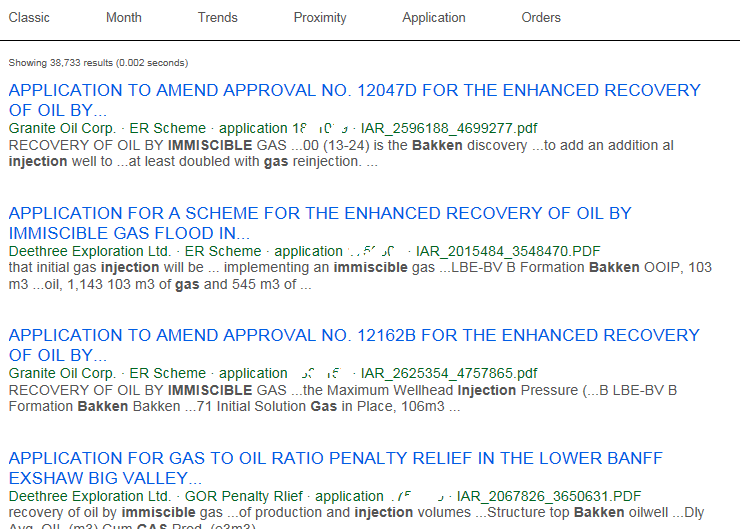
Task: Go to the Proximity tab
Action: click(320, 17)
